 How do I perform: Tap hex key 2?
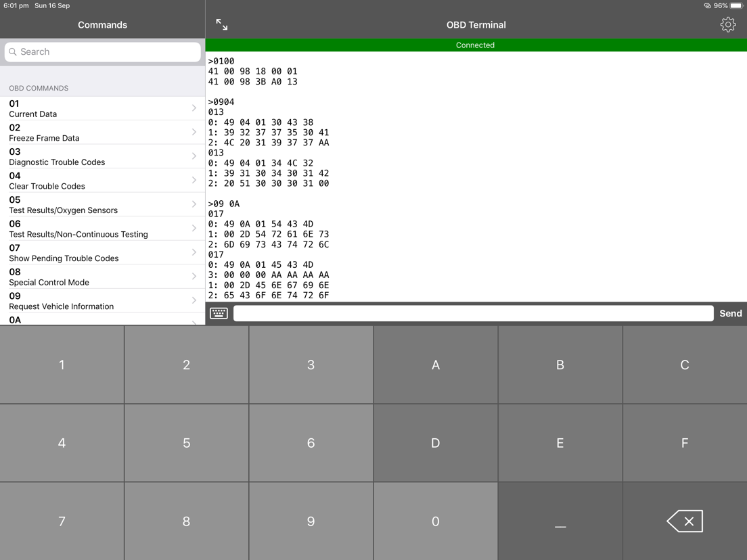(186, 365)
